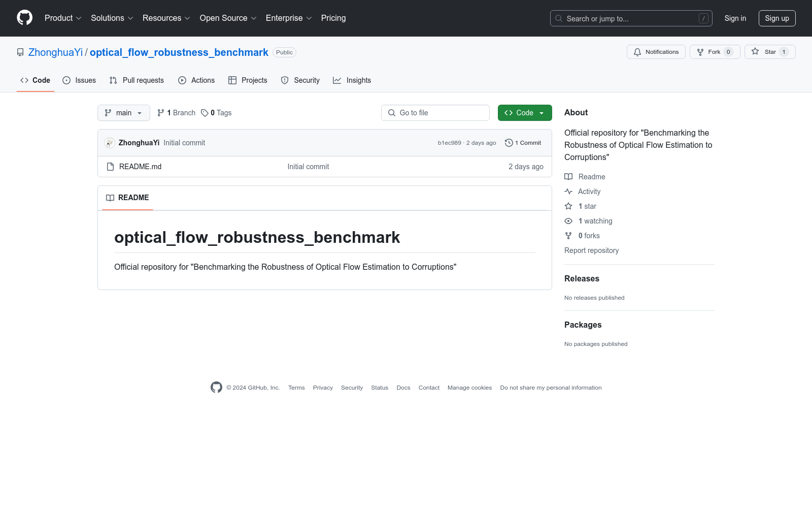
Task: Click the footer Manage cookies link
Action: point(469,388)
